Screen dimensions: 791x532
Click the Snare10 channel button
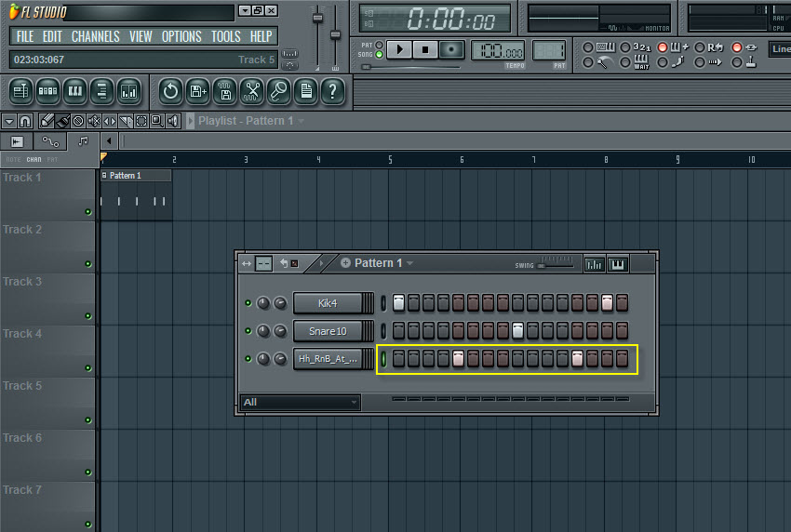328,331
